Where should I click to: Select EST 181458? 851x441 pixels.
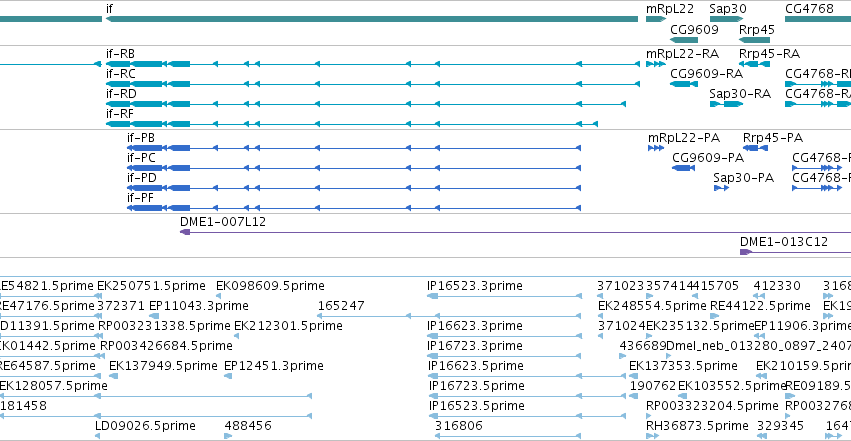pos(23,406)
